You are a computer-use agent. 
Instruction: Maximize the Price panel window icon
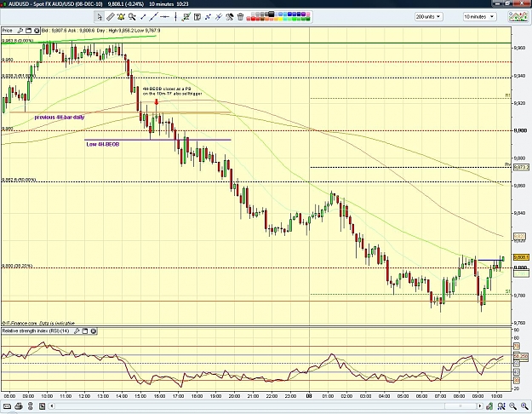28,31
